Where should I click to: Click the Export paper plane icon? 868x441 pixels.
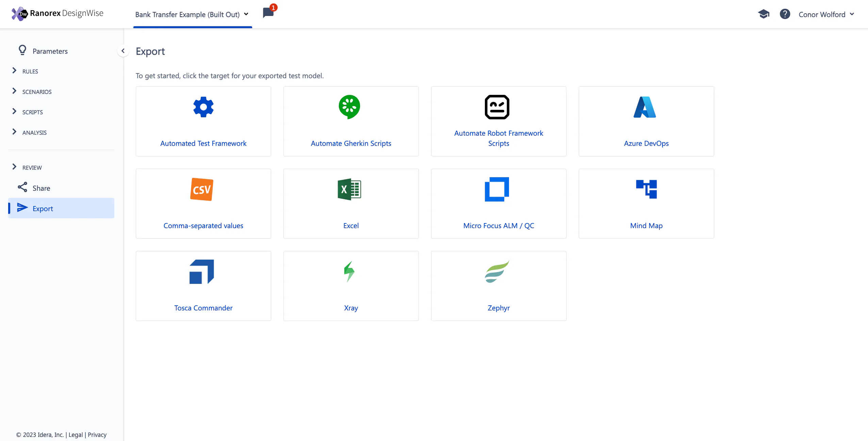pos(22,208)
